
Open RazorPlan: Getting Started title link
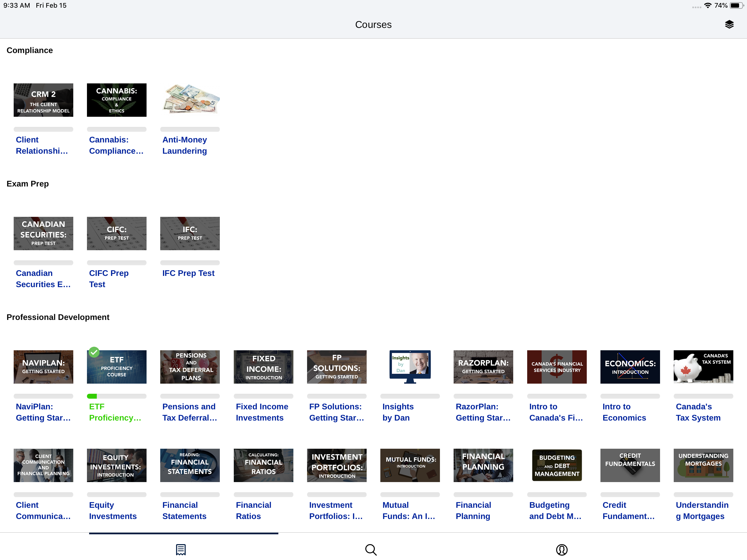point(483,412)
